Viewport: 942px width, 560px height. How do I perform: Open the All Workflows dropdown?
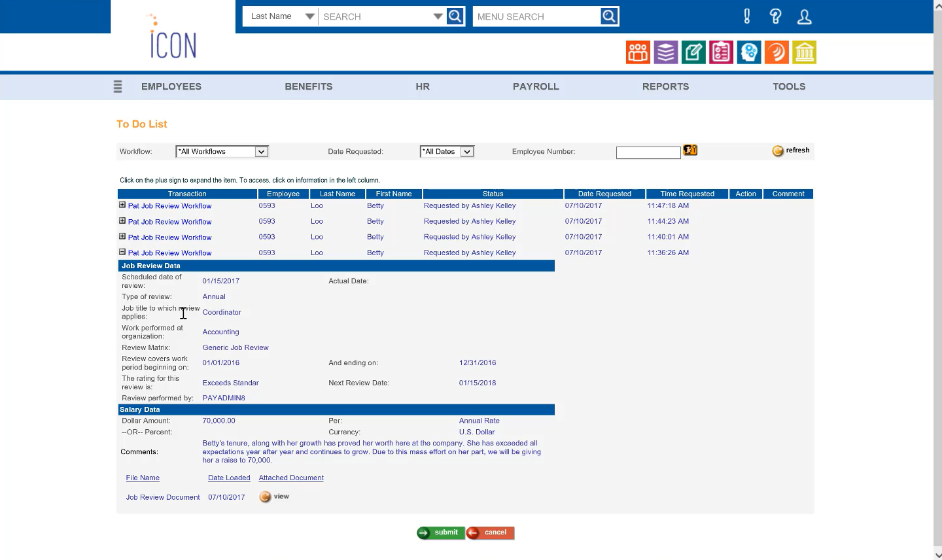click(x=222, y=152)
